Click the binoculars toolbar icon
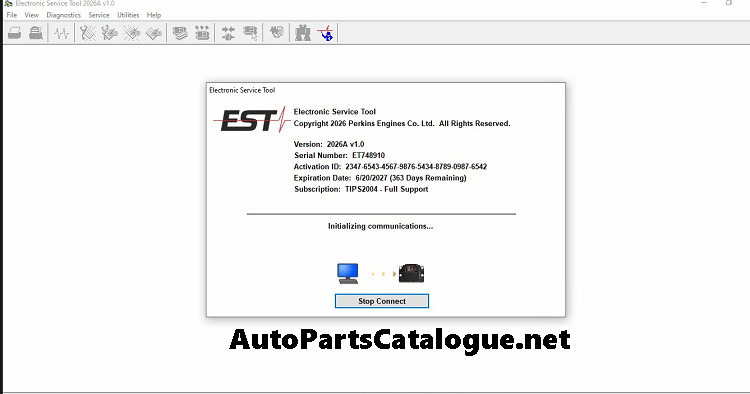This screenshot has height=394, width=750. coord(302,33)
